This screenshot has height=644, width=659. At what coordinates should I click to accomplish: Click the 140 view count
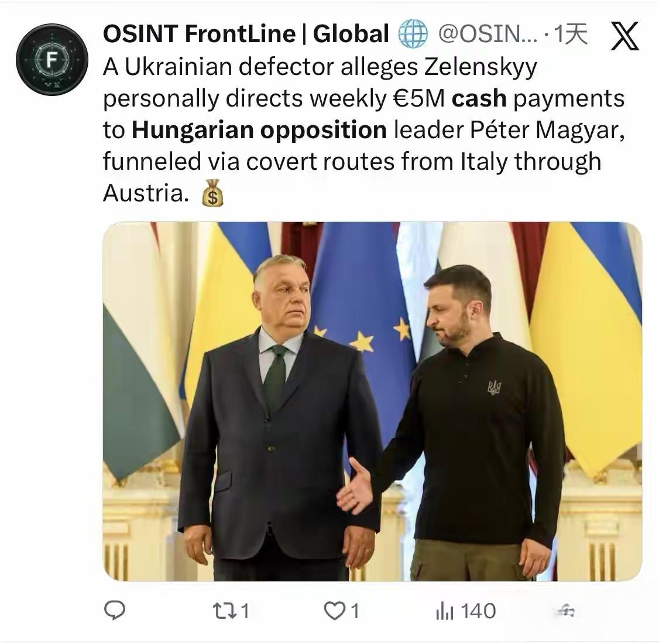coord(478,611)
